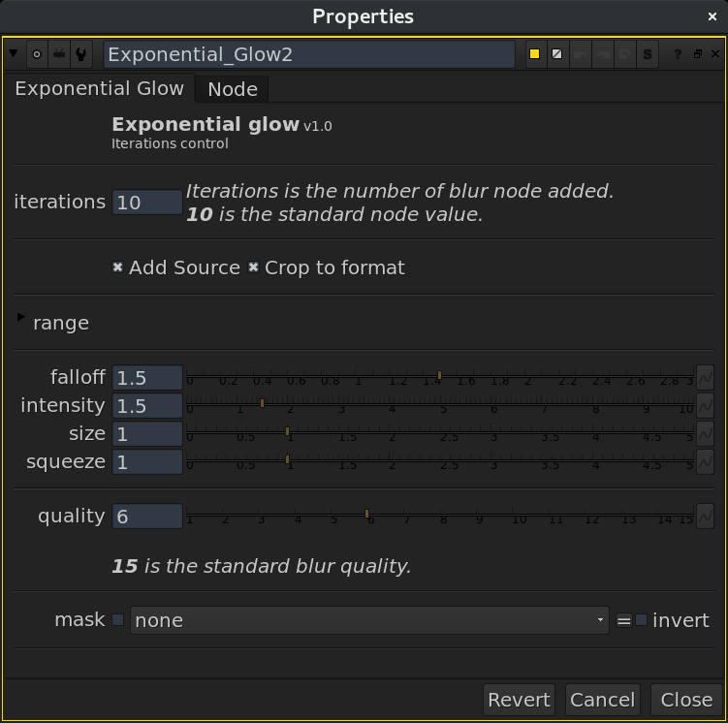Click the float panel icon in the header
Image resolution: width=728 pixels, height=723 pixels.
[x=697, y=54]
